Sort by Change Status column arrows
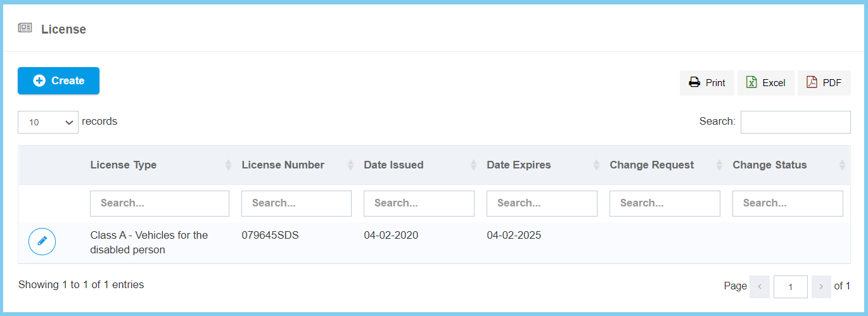 pyautogui.click(x=842, y=165)
